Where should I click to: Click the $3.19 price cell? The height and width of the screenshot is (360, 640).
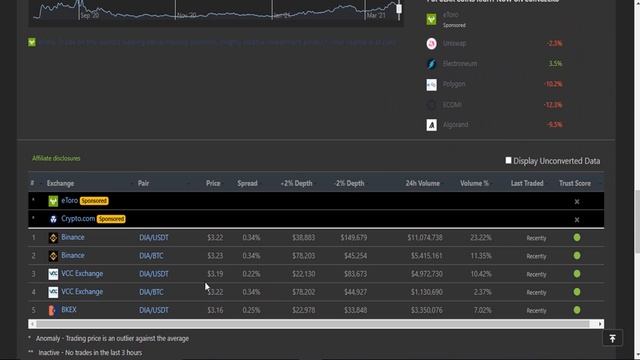tap(215, 274)
